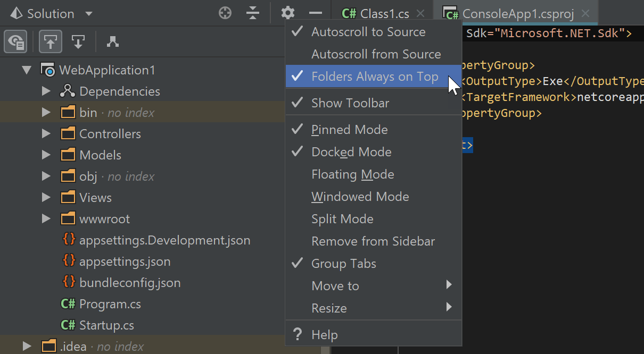
Task: Toggle the show all files toolbar icon
Action: point(16,41)
